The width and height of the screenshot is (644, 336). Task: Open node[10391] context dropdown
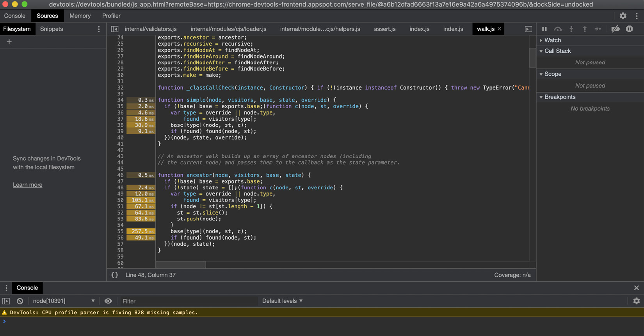coord(64,301)
